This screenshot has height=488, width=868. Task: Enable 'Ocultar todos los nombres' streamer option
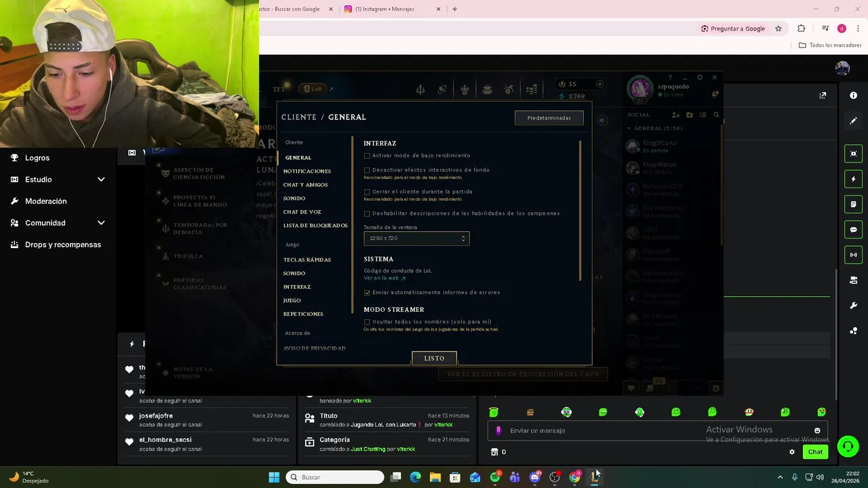367,322
